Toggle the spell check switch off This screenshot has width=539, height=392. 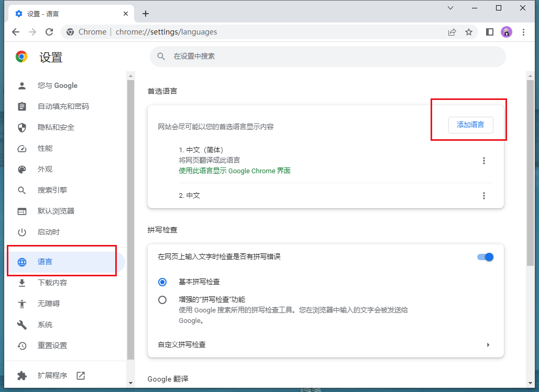[x=486, y=257]
